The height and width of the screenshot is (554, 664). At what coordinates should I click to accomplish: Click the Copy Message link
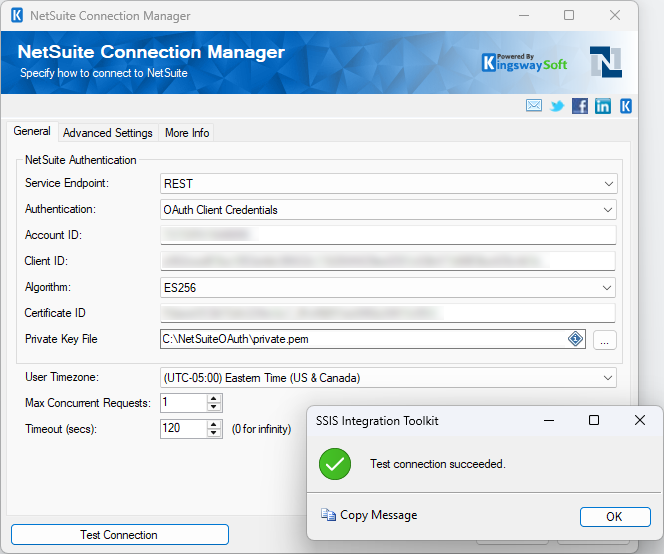click(379, 515)
